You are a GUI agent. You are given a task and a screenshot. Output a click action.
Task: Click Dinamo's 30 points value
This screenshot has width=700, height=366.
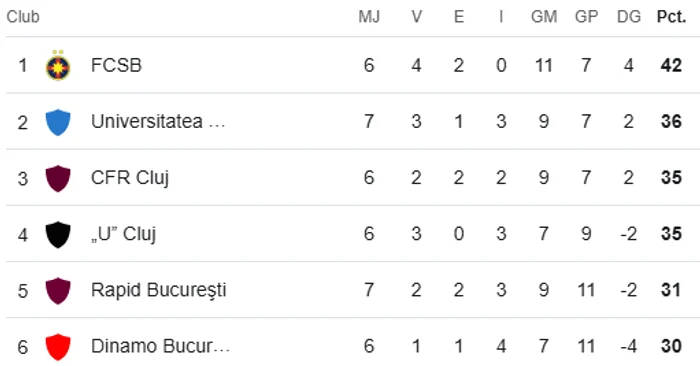(671, 346)
